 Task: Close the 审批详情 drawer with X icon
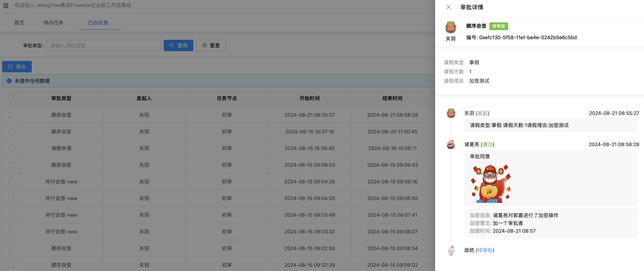(x=448, y=7)
